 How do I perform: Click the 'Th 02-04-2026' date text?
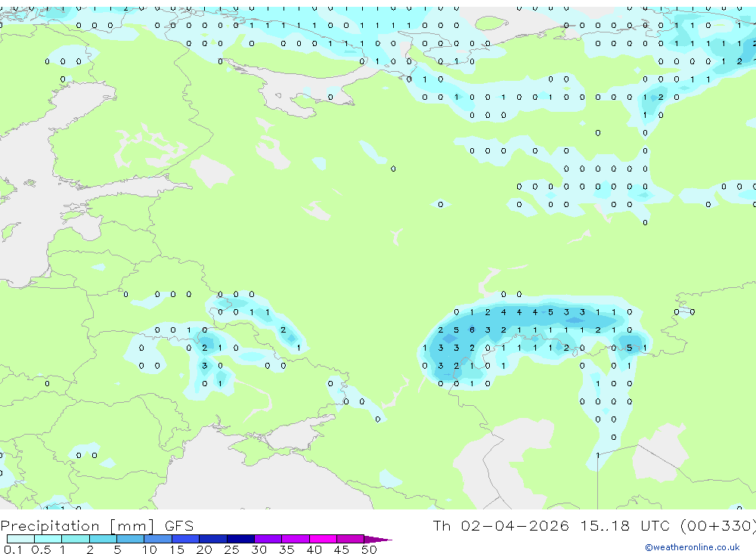500,525
